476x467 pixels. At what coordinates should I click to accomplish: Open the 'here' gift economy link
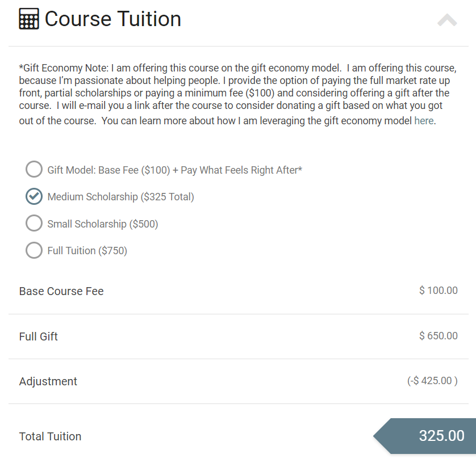[x=424, y=120]
